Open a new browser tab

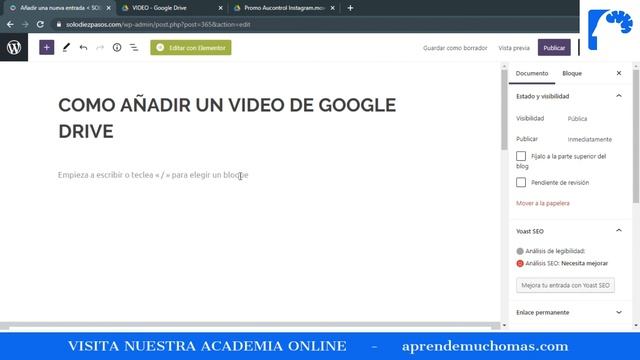point(350,8)
